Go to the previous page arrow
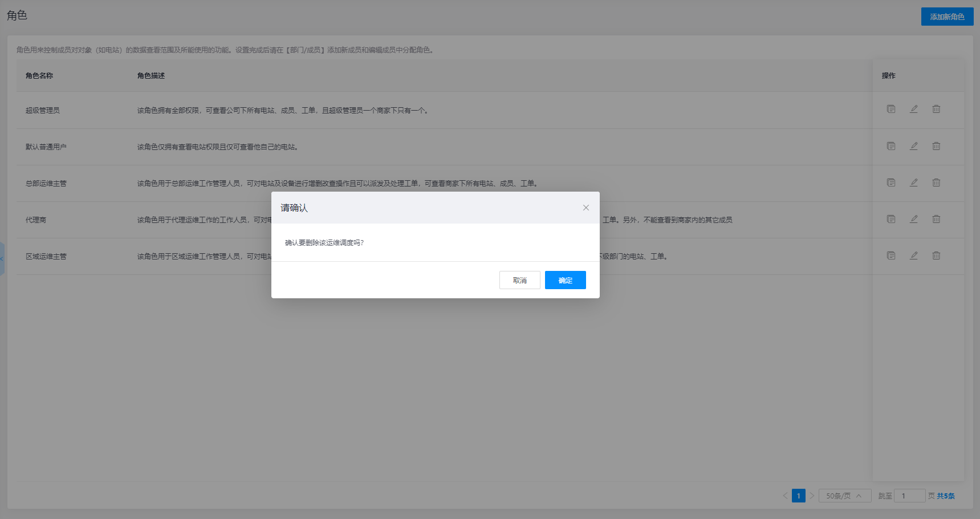This screenshot has height=519, width=980. pyautogui.click(x=785, y=496)
